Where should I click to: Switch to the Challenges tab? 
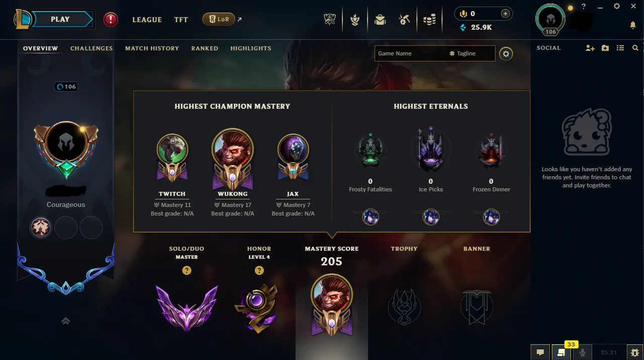(92, 48)
